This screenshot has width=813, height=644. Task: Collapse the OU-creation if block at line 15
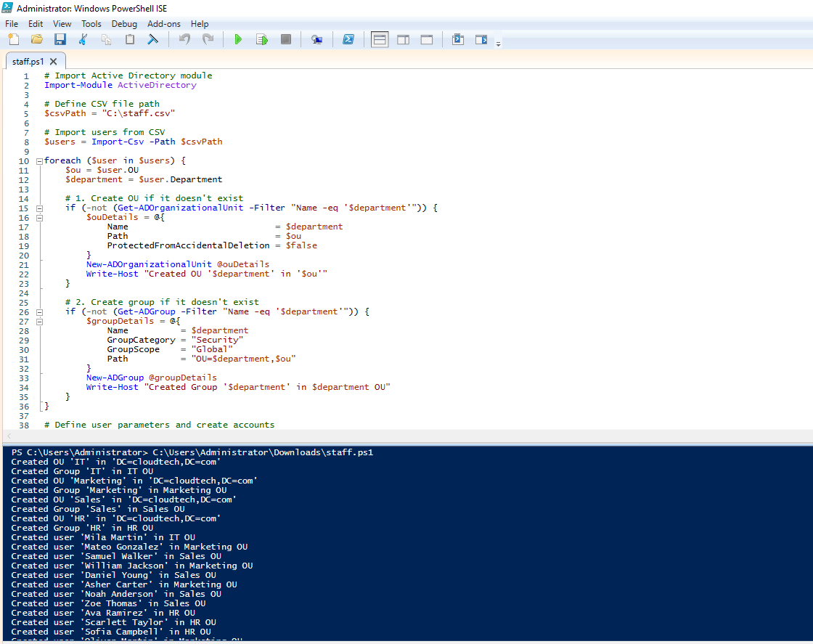38,208
